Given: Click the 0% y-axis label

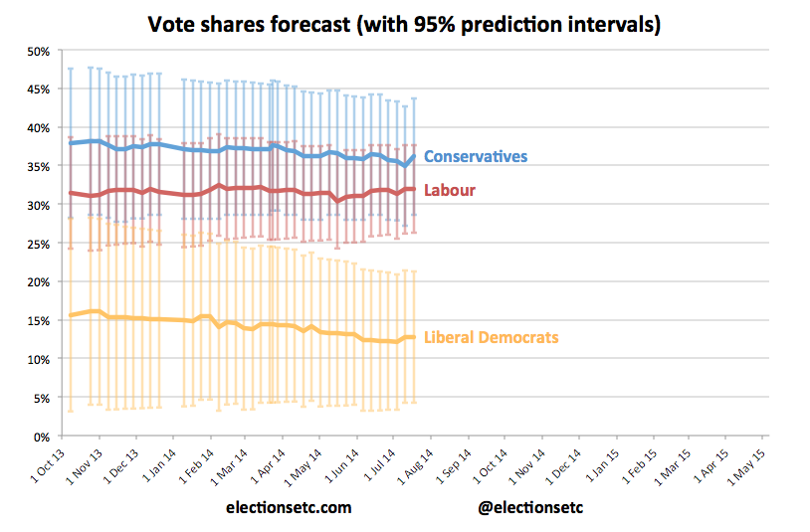Looking at the screenshot, I should click(x=42, y=437).
